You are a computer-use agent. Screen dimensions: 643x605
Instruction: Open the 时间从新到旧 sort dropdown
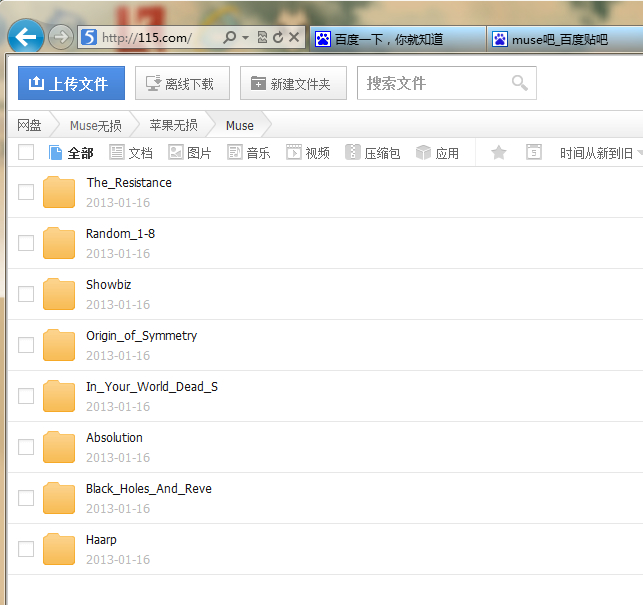601,153
